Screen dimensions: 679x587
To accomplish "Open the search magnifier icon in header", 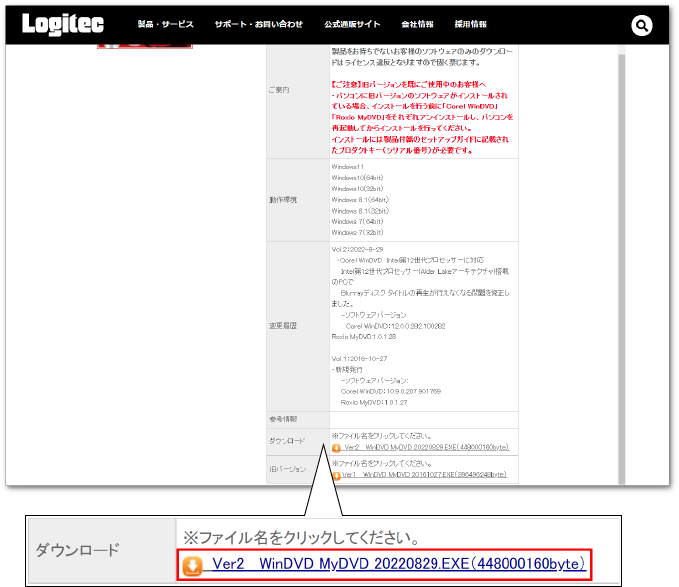I will tap(641, 26).
